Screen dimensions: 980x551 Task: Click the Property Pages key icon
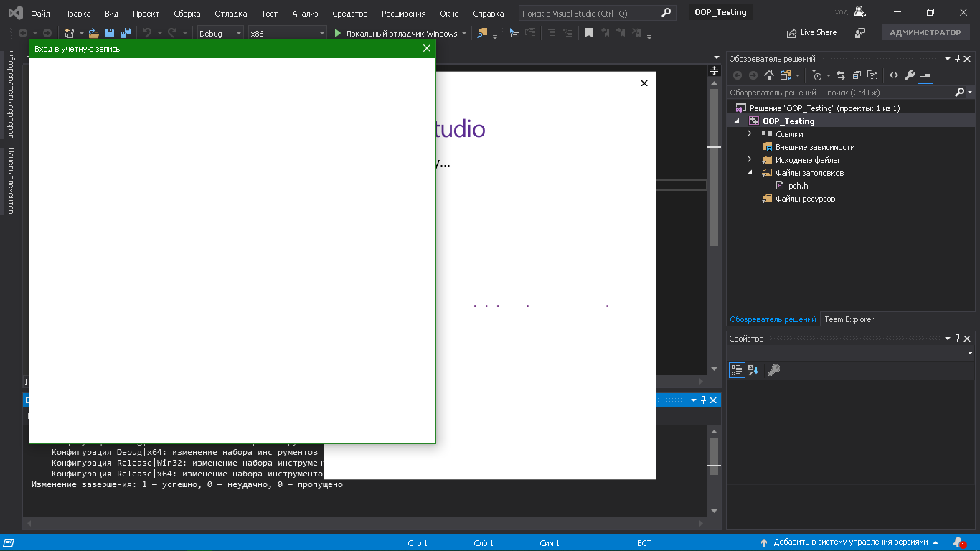coord(773,370)
